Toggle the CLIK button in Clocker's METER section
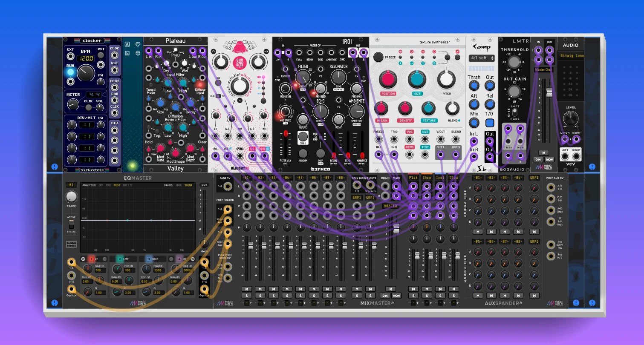 [x=89, y=106]
